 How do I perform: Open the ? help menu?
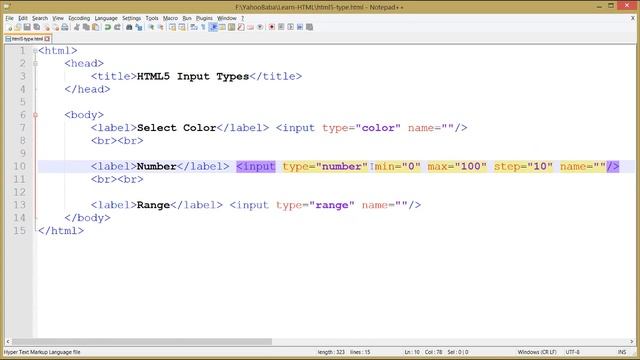242,18
